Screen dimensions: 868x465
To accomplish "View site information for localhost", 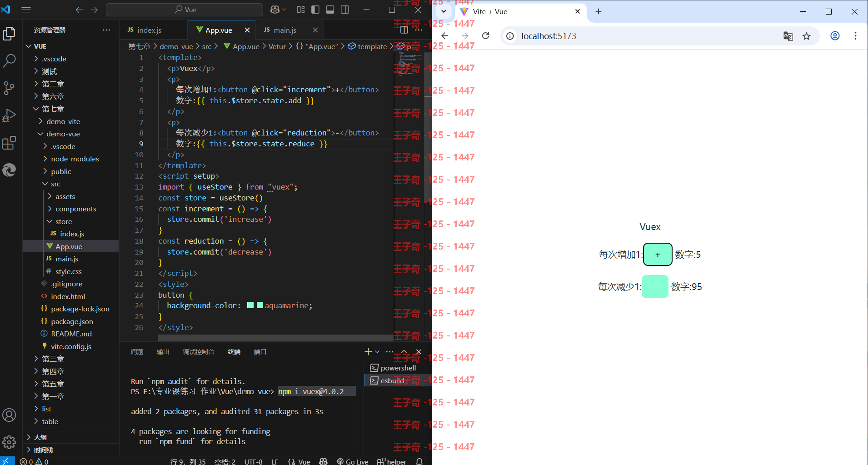I will [x=510, y=36].
